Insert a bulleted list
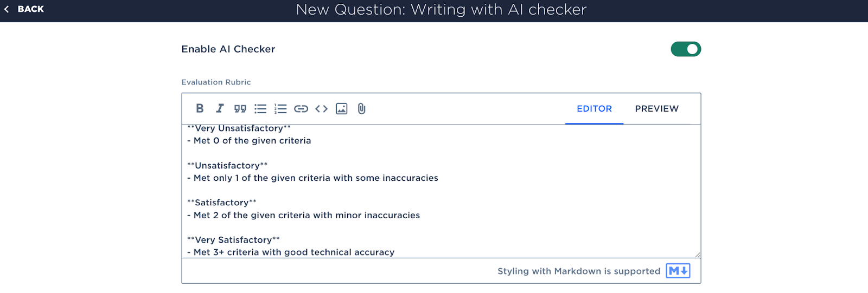Screen dimensions: 868x293 tap(260, 109)
